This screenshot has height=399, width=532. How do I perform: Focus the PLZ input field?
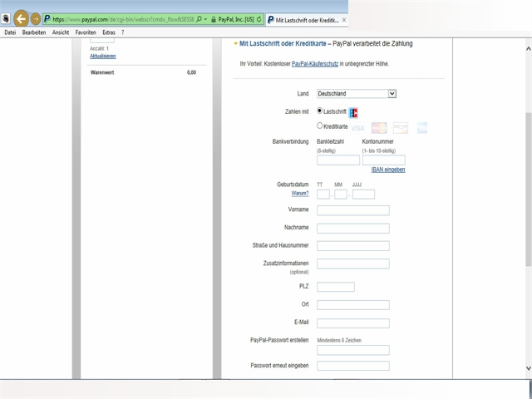[x=336, y=287]
